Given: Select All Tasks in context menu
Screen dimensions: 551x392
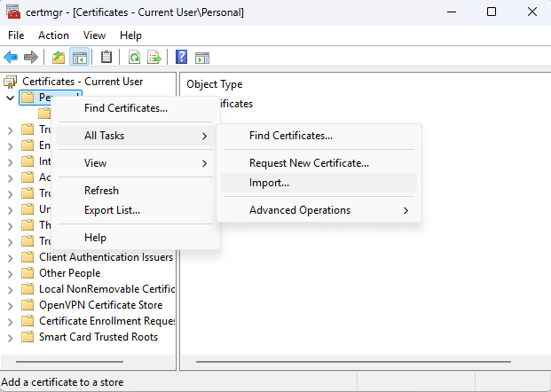Looking at the screenshot, I should [136, 136].
